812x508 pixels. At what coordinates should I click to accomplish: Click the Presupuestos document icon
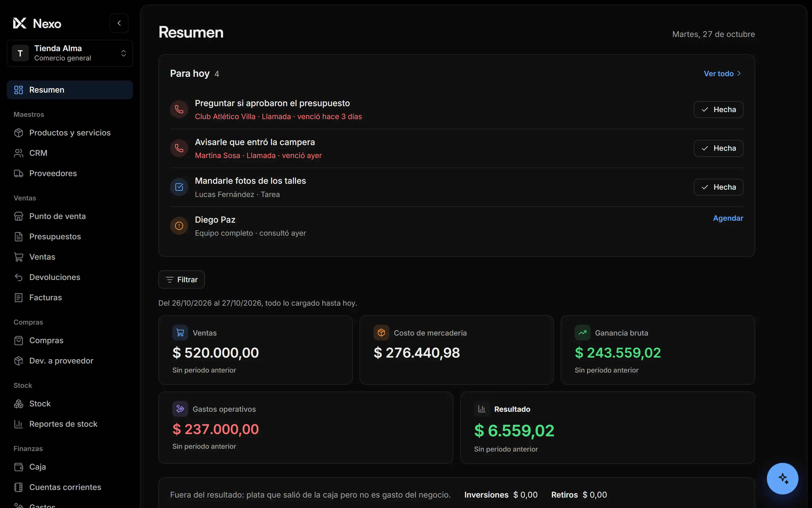[19, 237]
